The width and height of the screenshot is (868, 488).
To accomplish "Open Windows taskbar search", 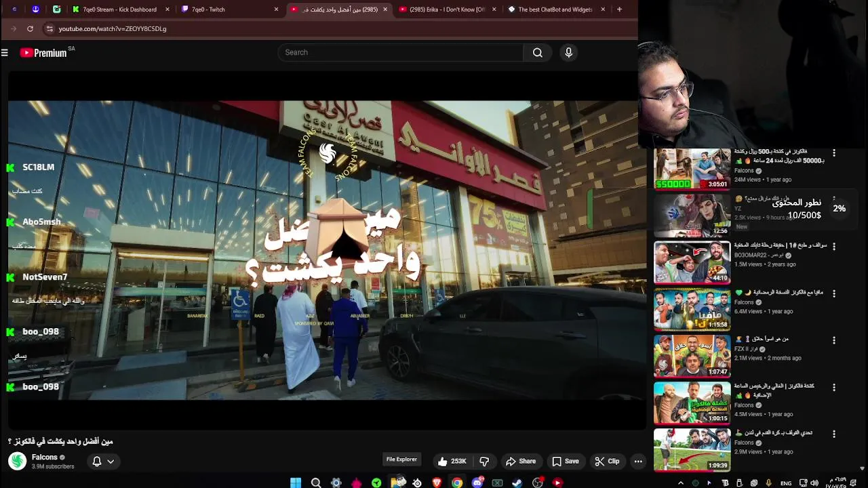I will (316, 483).
